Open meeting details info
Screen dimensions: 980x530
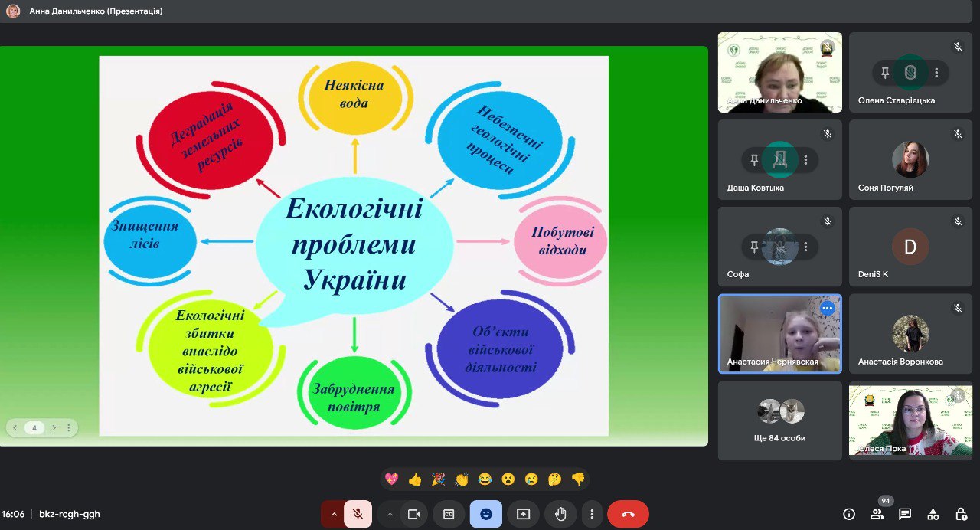(x=849, y=514)
